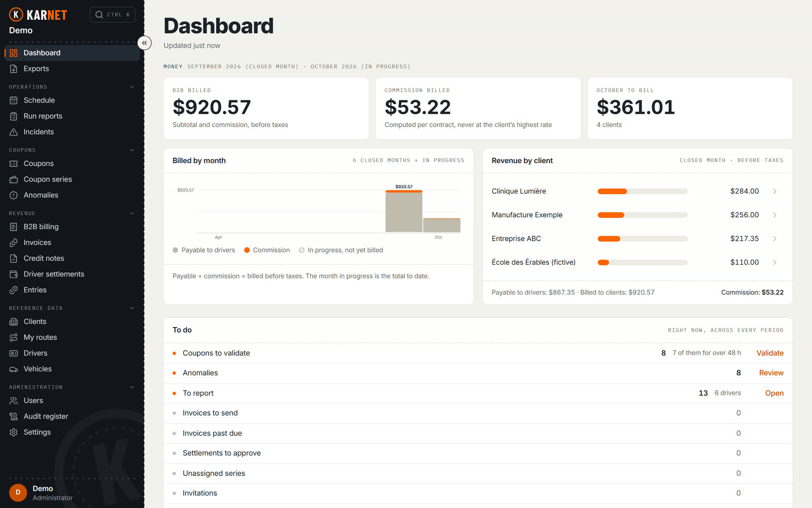Open Settlements to approve row
This screenshot has height=508, width=812.
(478, 453)
